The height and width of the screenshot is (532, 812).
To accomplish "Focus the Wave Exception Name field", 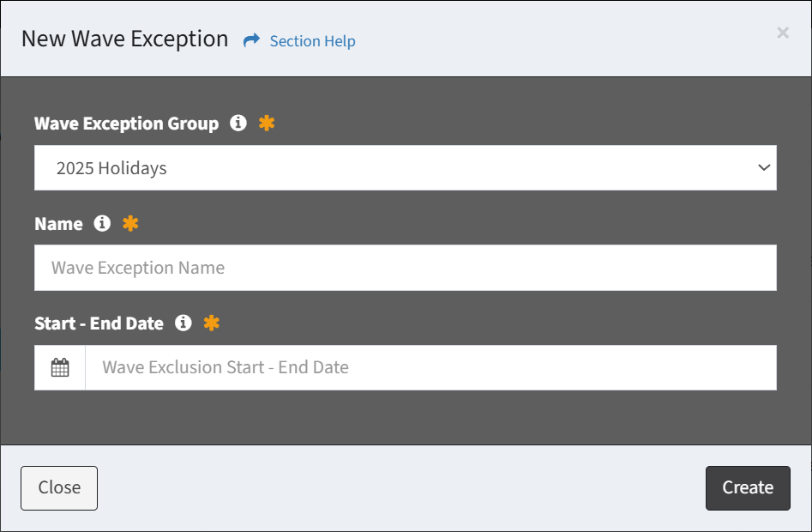I will [x=405, y=268].
